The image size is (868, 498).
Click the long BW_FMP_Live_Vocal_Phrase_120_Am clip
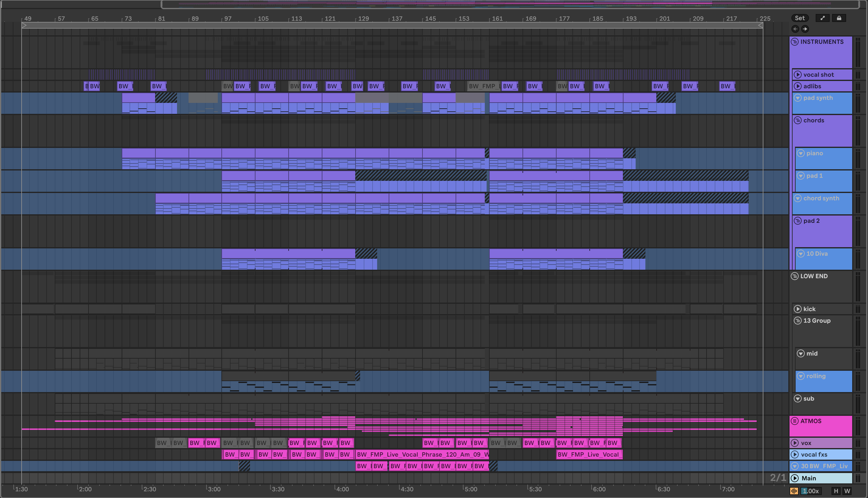(422, 454)
